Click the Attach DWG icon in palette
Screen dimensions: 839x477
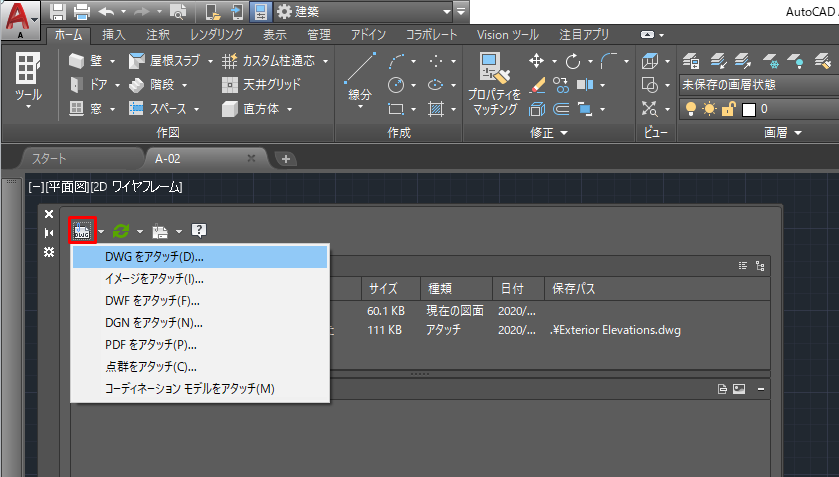[82, 231]
